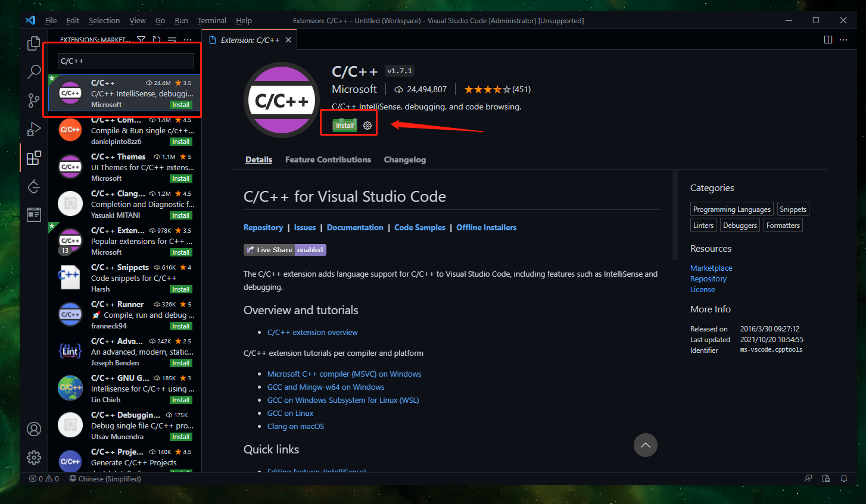Open the Accounts icon in activity bar

(34, 429)
